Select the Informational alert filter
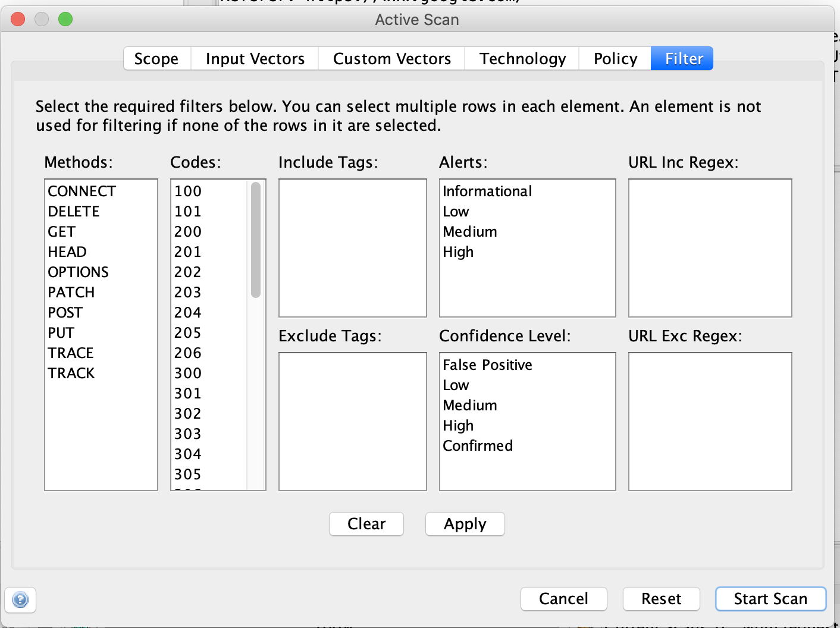 pyautogui.click(x=487, y=191)
